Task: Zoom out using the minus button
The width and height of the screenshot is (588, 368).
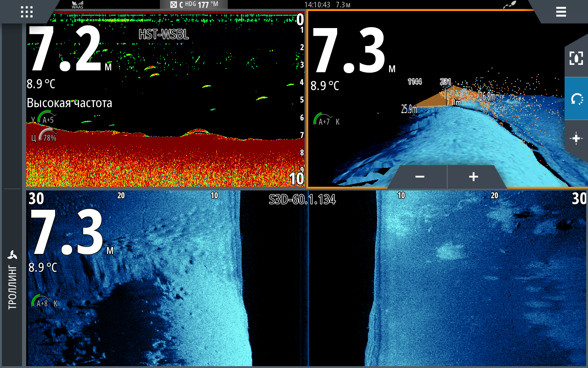Action: point(419,177)
